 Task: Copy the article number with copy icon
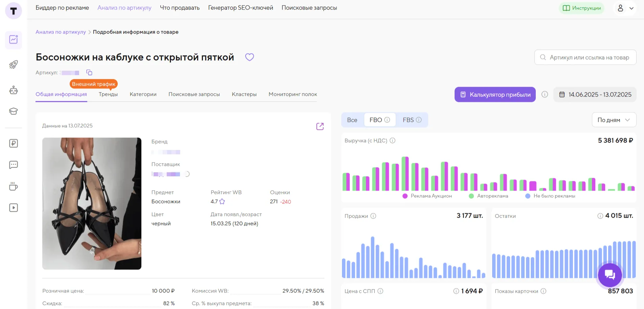(x=89, y=72)
